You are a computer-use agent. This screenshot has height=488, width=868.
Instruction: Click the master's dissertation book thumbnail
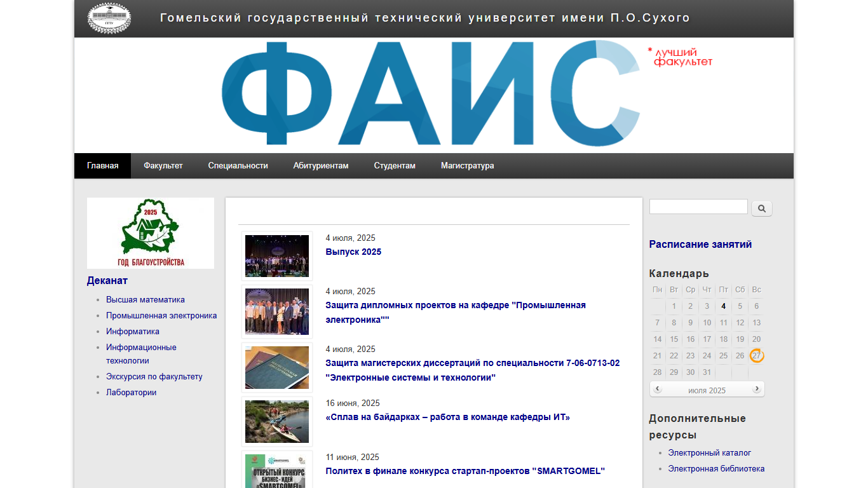pyautogui.click(x=277, y=368)
